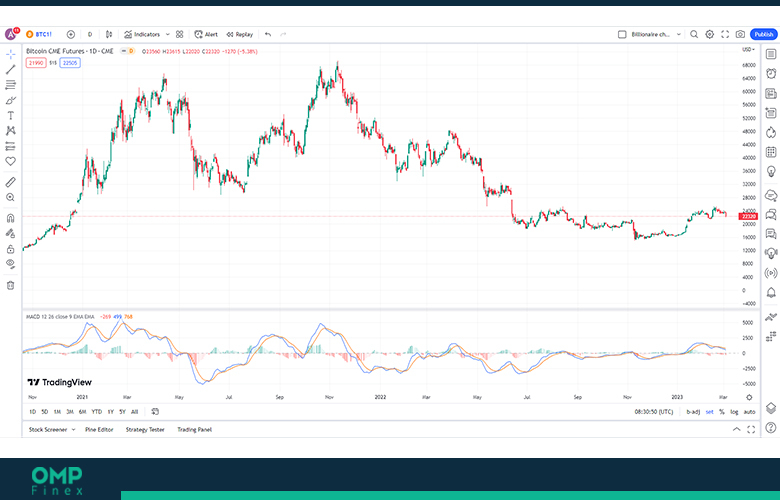This screenshot has height=500, width=780.
Task: Toggle the b-adj adjustment button
Action: coord(693,411)
